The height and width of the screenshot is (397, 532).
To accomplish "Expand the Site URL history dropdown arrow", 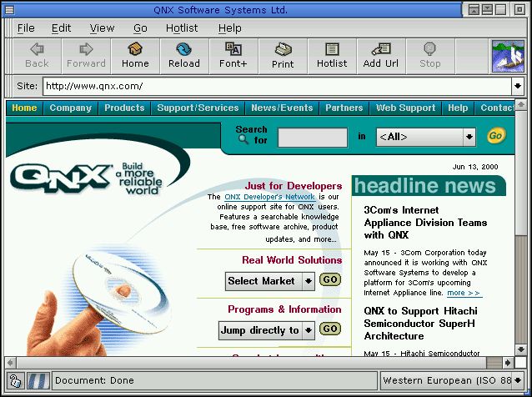I will coord(518,86).
